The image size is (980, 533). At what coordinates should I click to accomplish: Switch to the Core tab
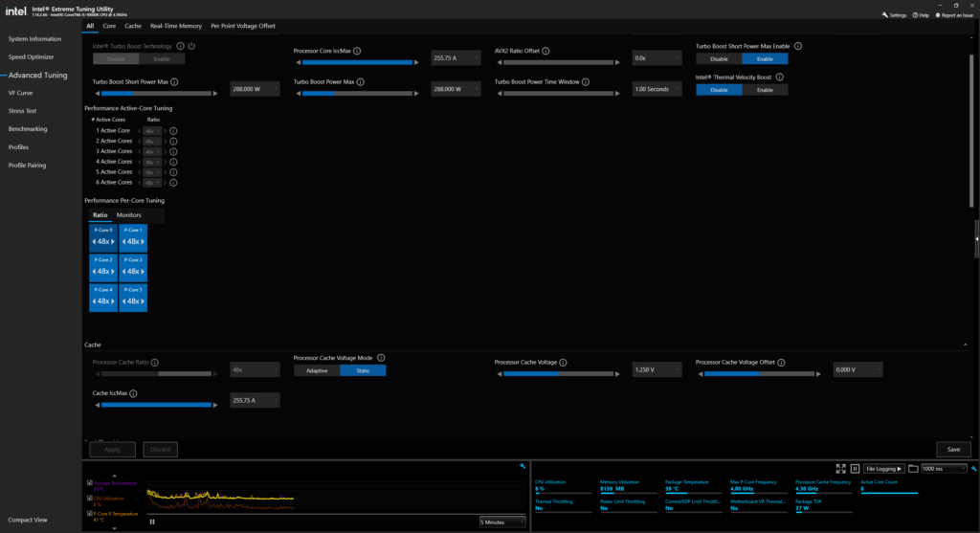[109, 26]
